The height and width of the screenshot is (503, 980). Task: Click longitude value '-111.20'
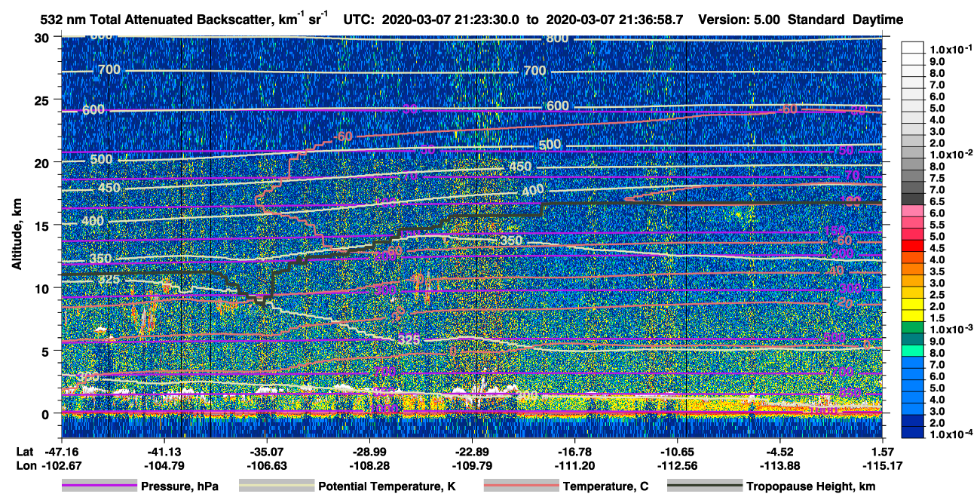[574, 465]
